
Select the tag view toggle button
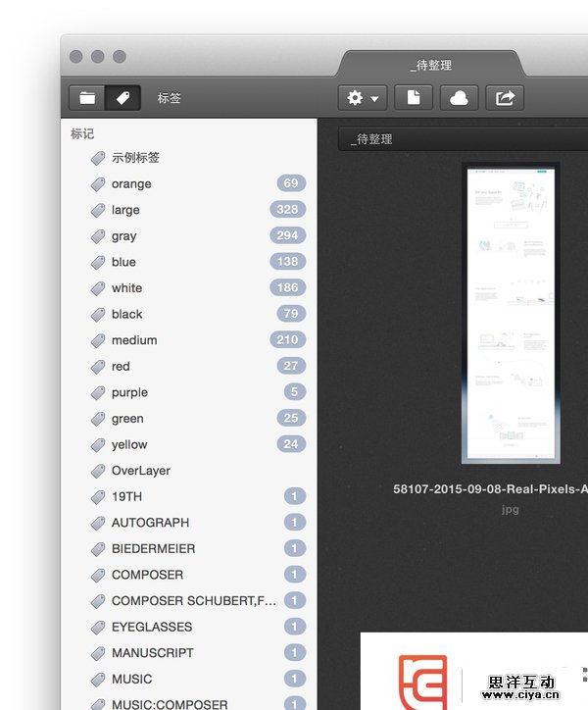122,98
